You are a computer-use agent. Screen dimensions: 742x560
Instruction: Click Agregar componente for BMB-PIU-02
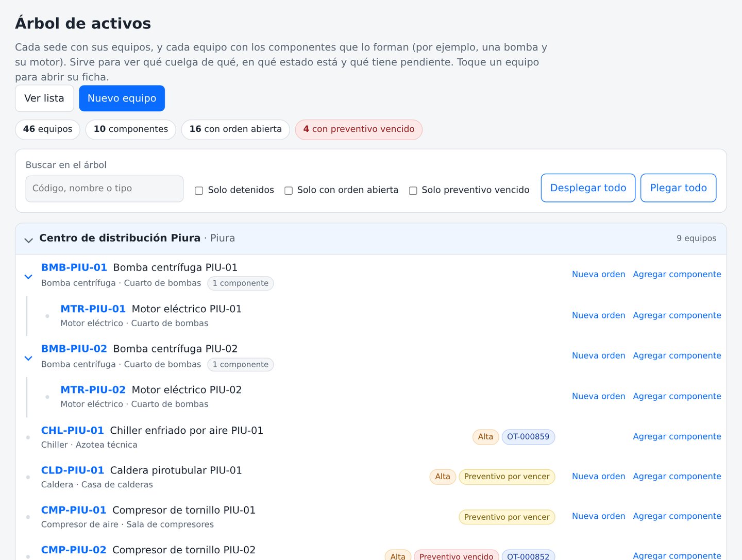(677, 355)
